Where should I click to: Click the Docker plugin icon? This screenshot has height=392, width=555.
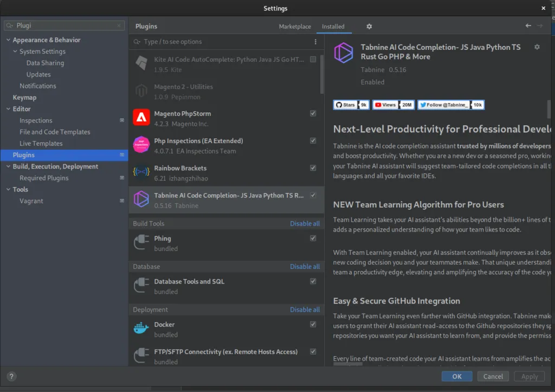click(x=141, y=328)
